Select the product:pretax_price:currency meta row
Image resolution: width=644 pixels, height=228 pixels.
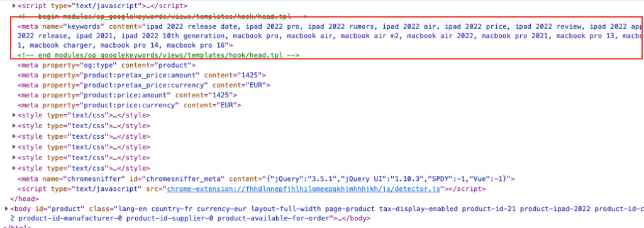(x=144, y=85)
